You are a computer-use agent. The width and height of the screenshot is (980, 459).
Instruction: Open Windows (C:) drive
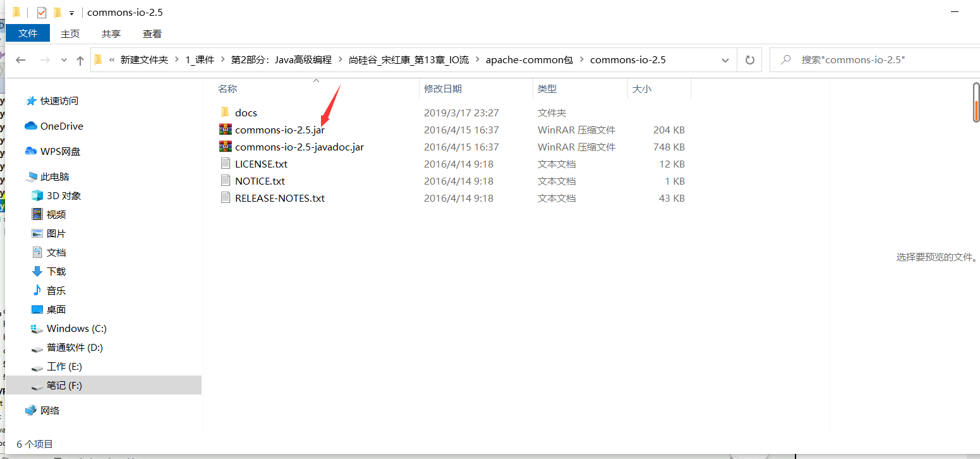coord(69,328)
